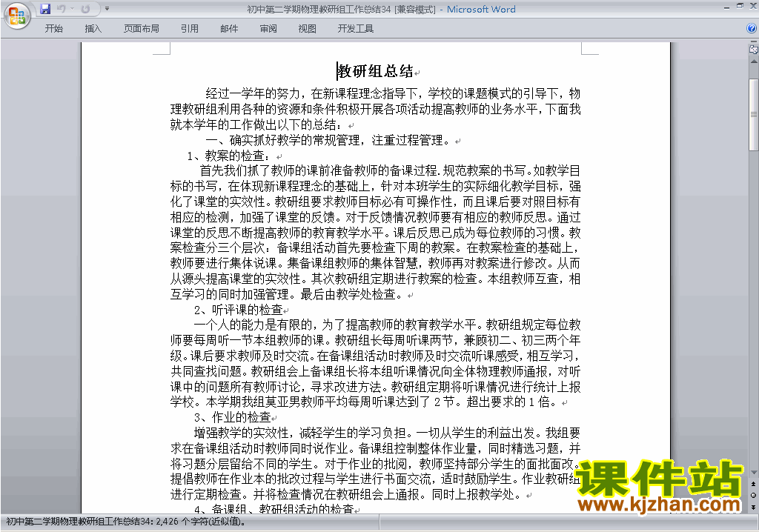Open the 邮件 ribbon tab
Screen dimensions: 759x532
pos(229,29)
